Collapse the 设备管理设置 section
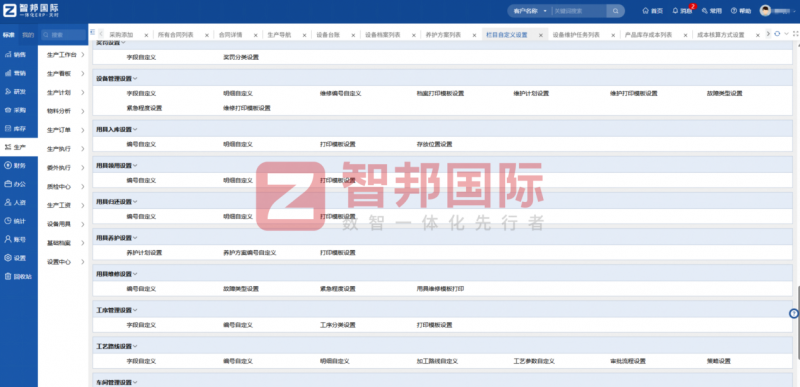 pyautogui.click(x=135, y=79)
